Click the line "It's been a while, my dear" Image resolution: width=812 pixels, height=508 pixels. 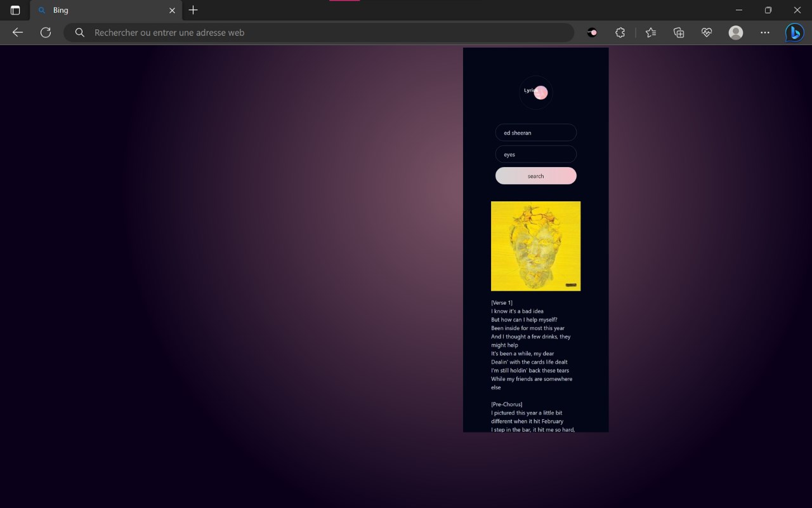[x=523, y=354]
